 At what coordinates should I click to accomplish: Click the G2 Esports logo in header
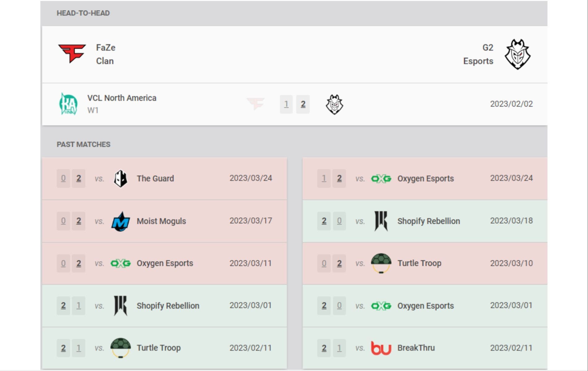pos(517,54)
